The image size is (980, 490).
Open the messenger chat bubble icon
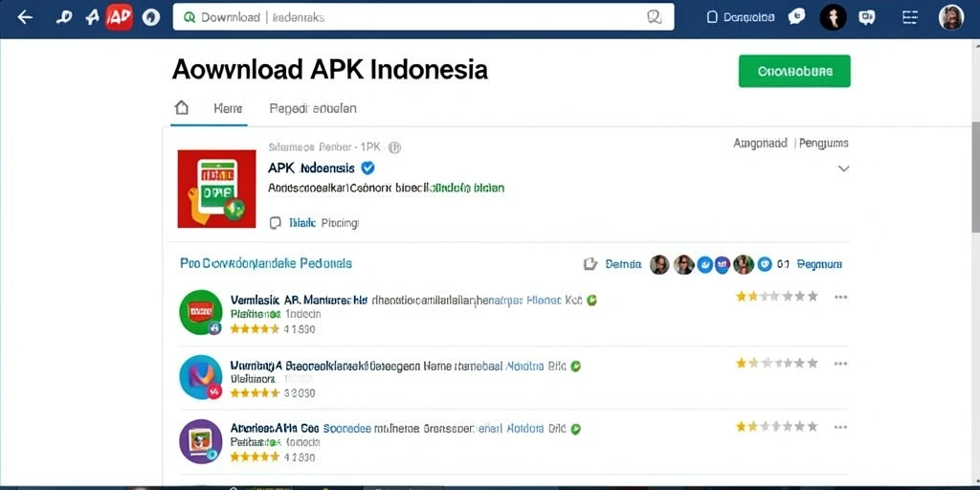click(x=796, y=17)
